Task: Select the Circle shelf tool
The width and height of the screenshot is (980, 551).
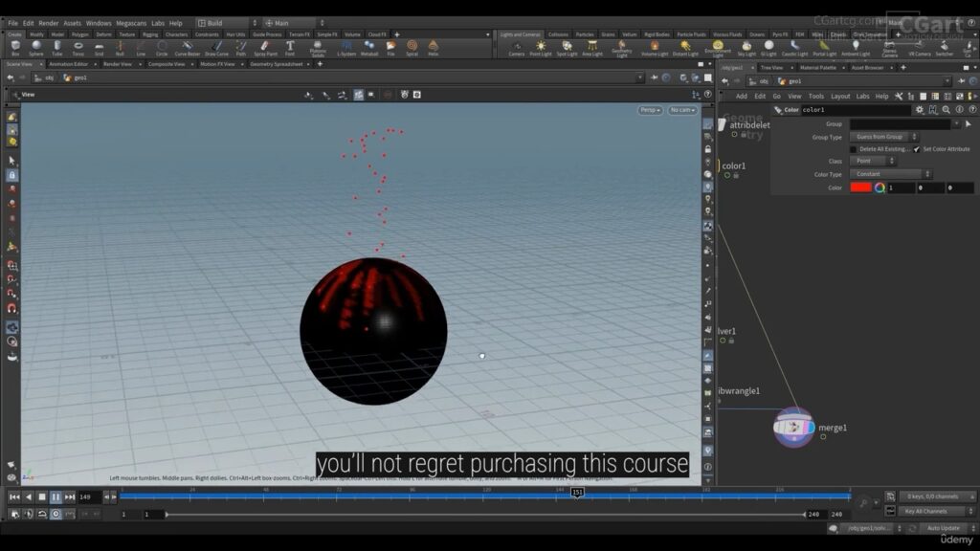Action: [162, 48]
